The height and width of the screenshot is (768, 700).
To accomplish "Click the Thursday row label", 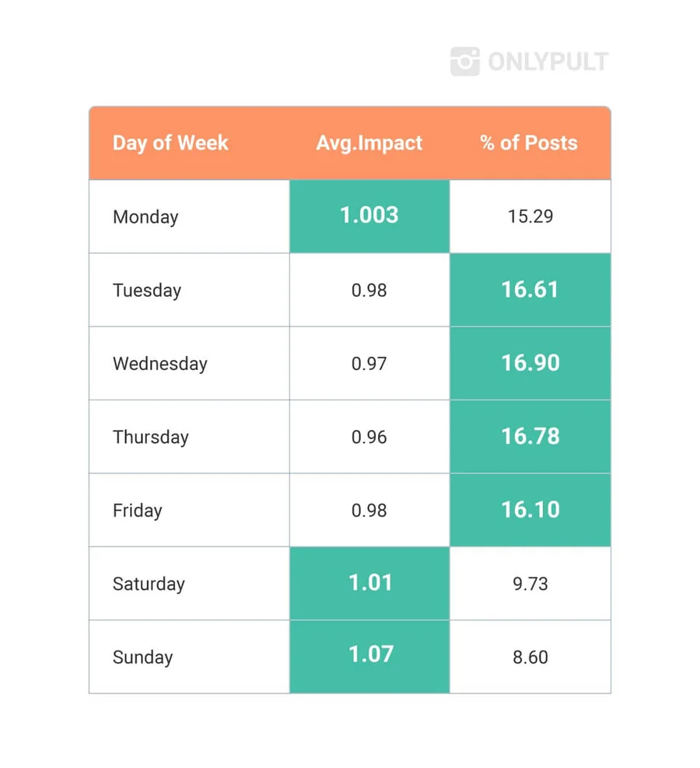I will pyautogui.click(x=151, y=437).
